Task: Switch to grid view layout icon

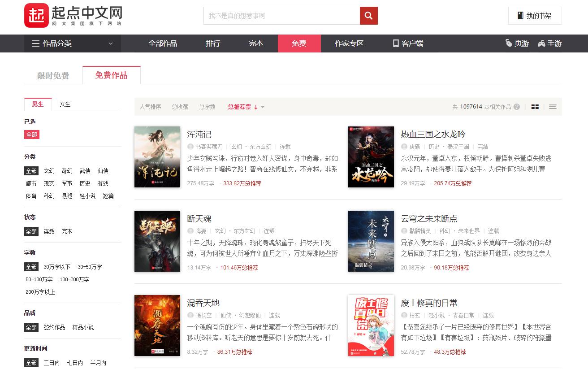Action: (535, 107)
